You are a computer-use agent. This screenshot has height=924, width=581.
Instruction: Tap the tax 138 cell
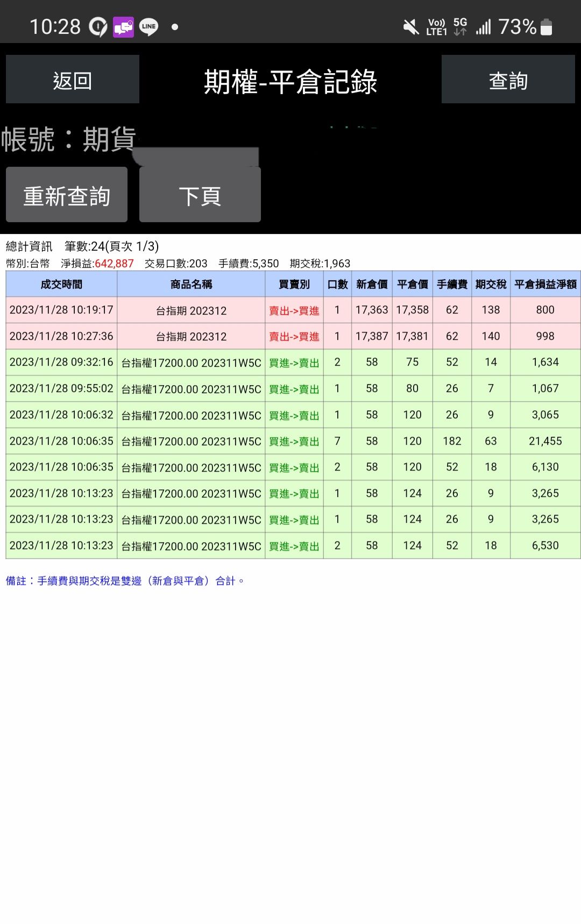(x=491, y=310)
